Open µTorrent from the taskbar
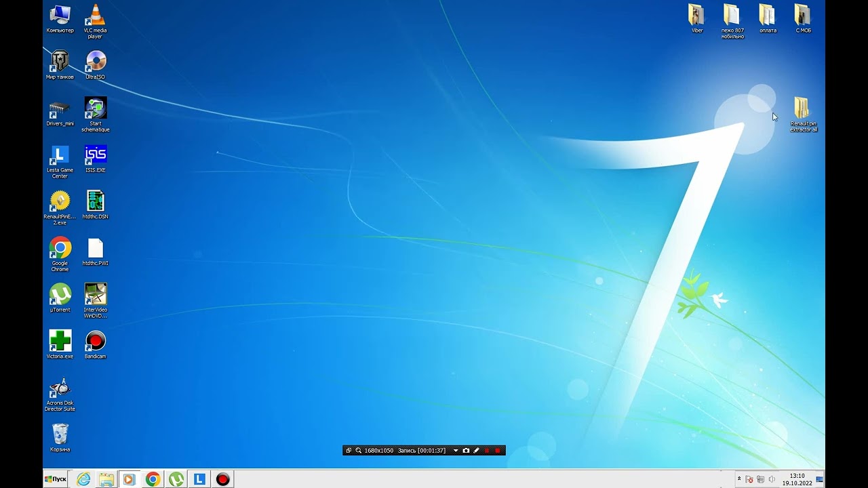868x488 pixels. pos(176,479)
